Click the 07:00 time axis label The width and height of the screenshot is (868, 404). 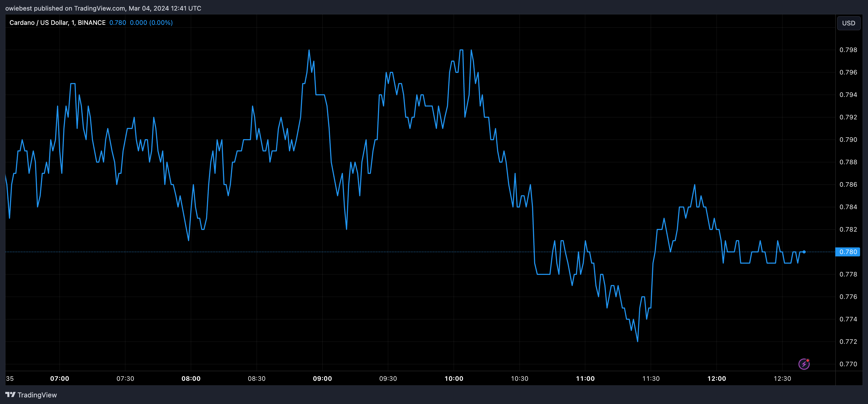coord(60,378)
